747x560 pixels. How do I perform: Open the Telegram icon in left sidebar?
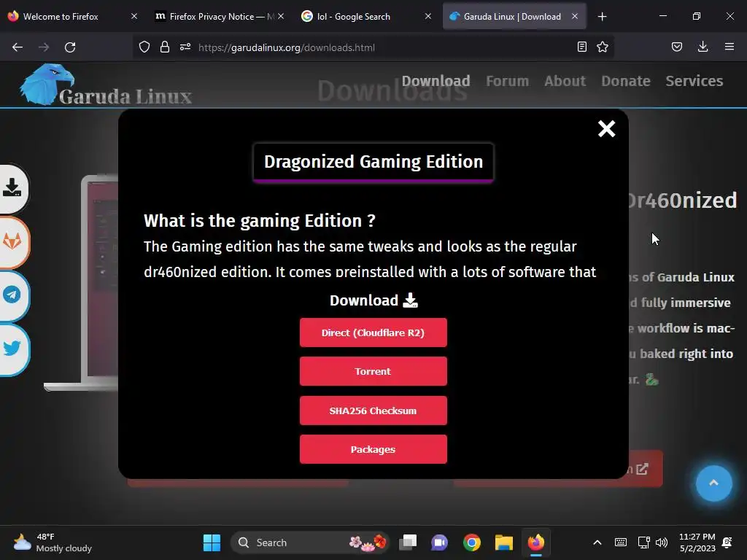point(13,295)
